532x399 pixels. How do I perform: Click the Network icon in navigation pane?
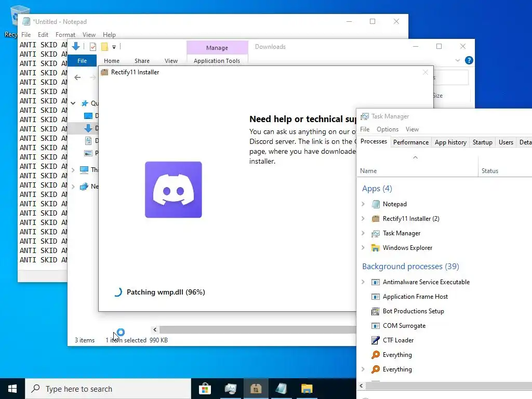click(x=84, y=187)
